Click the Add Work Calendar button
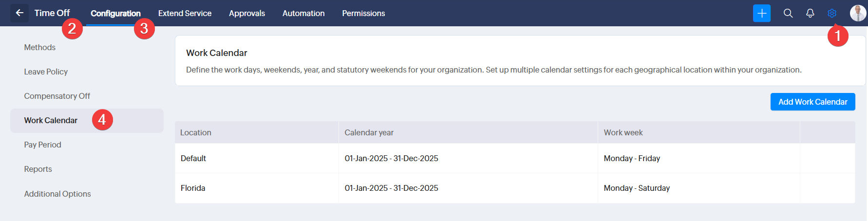Image resolution: width=868 pixels, height=221 pixels. pyautogui.click(x=812, y=102)
